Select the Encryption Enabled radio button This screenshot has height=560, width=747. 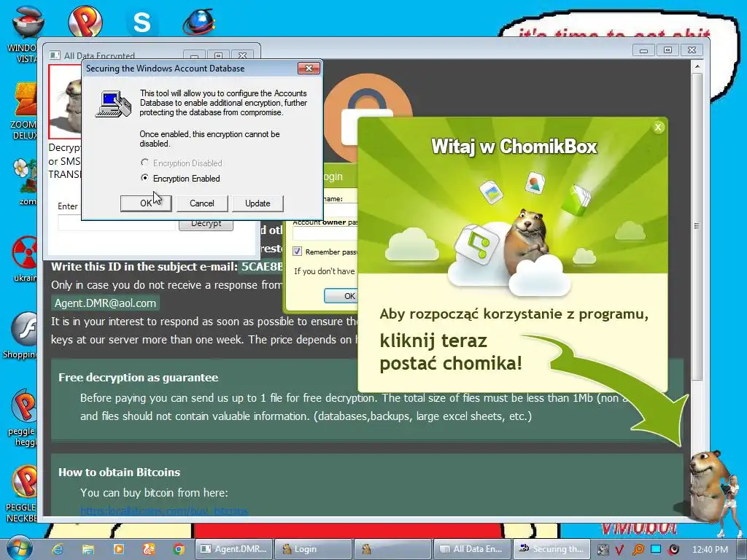pyautogui.click(x=144, y=178)
